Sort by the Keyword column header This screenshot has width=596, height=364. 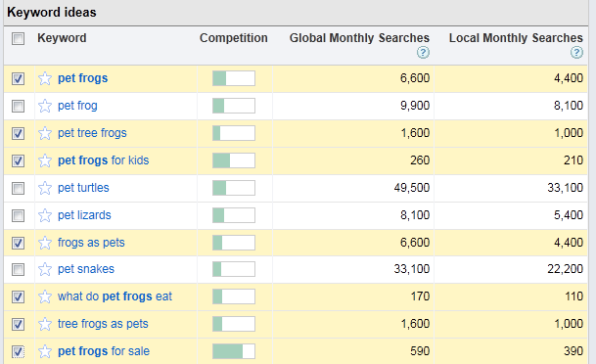click(x=62, y=38)
